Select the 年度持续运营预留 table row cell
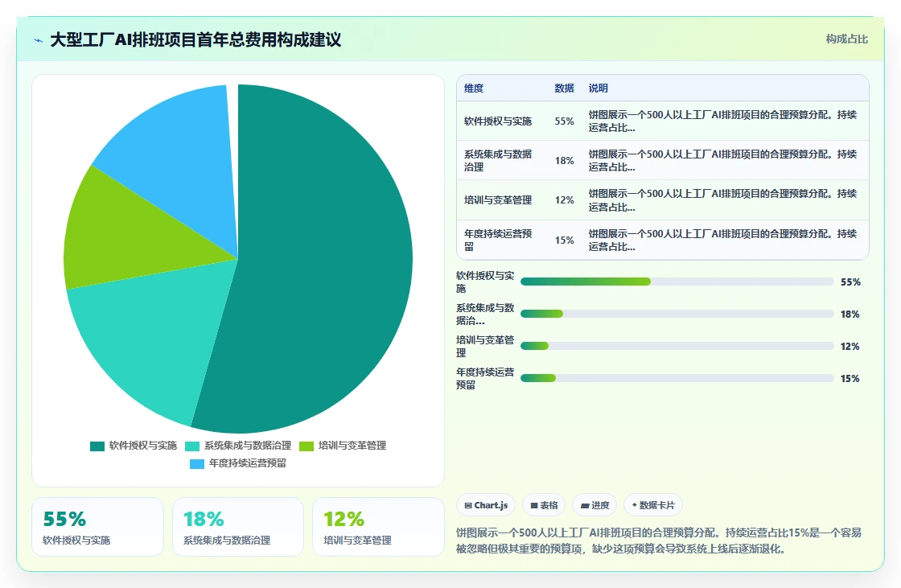Viewport: 901px width, 588px height. click(x=498, y=241)
